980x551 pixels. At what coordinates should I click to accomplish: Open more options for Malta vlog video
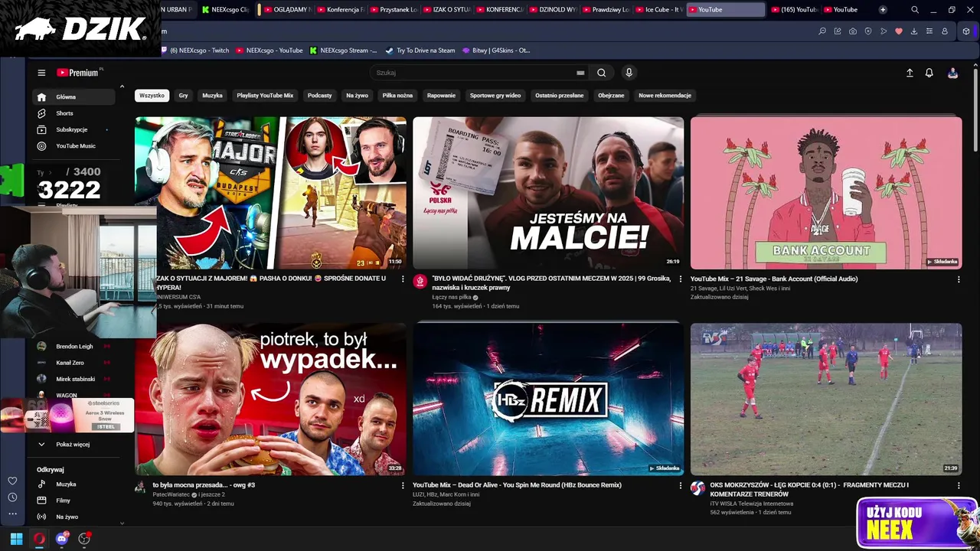[x=681, y=279]
